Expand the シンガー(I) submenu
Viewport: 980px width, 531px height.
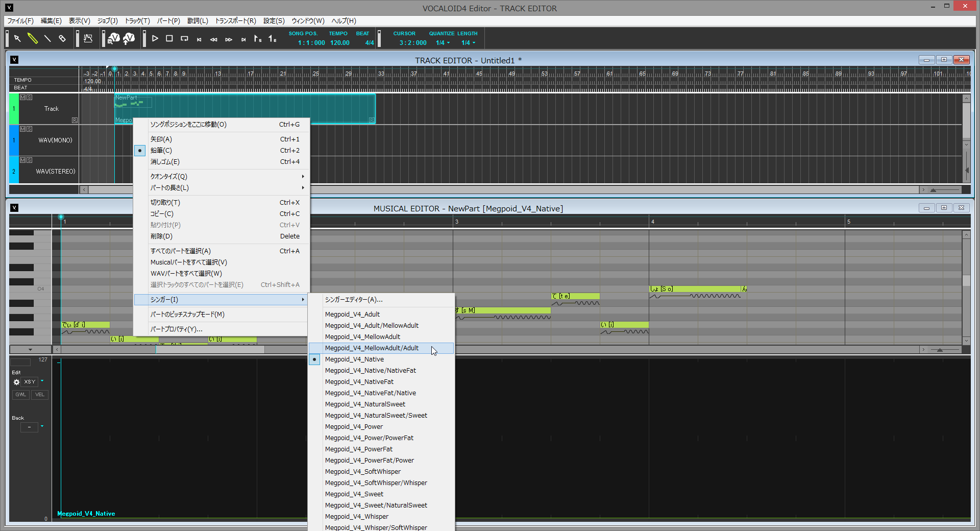[222, 300]
